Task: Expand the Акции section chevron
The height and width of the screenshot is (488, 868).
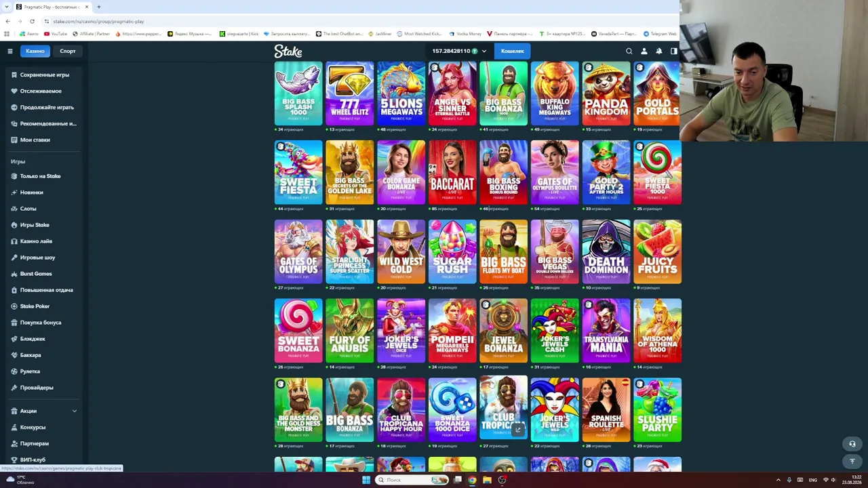Action: 75,411
